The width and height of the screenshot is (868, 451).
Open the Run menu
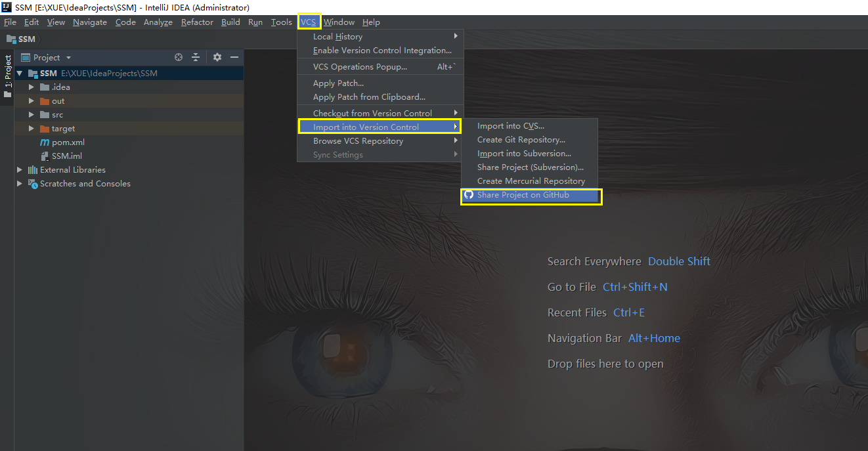pyautogui.click(x=255, y=22)
